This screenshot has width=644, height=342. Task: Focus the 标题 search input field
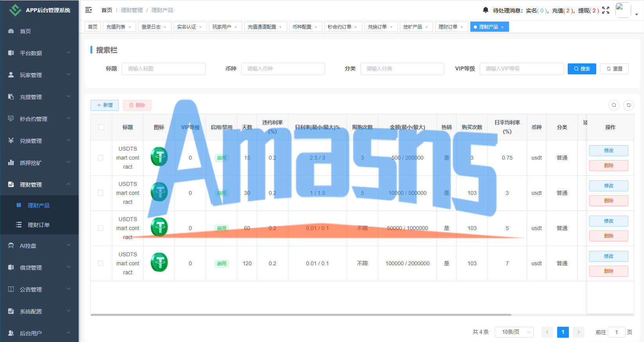coord(164,69)
